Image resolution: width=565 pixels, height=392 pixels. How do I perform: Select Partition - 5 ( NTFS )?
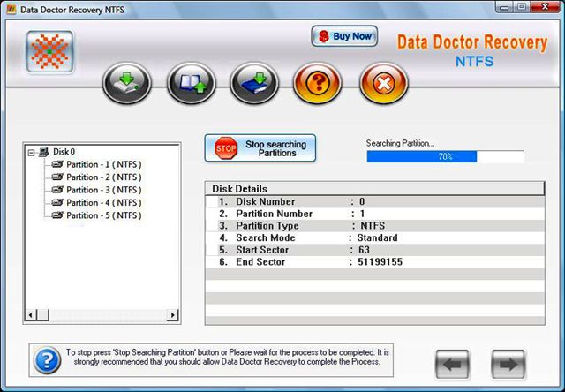coord(104,215)
